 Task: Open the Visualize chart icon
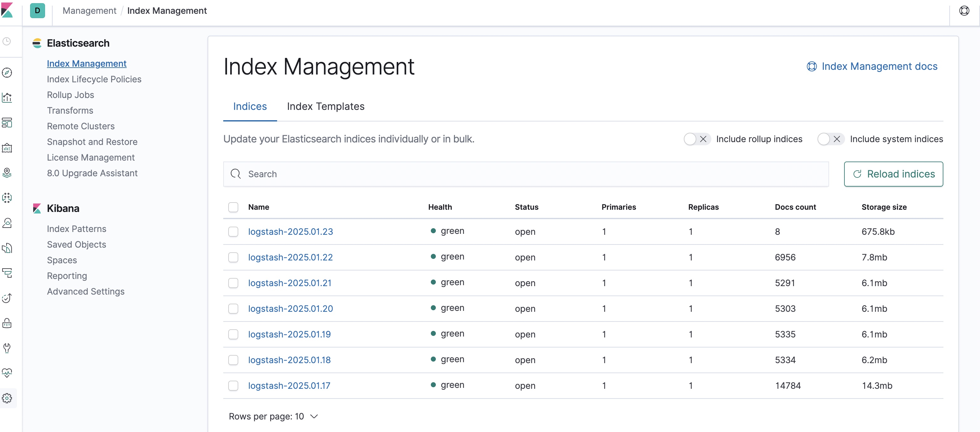7,97
